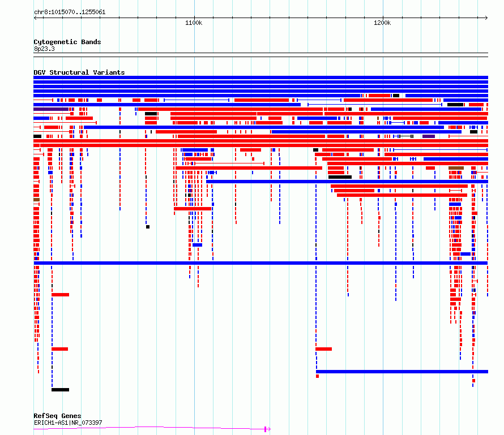Screen dimensions: 504x435
Task: Select the short red bar above the lowest blue bar
Action: (324, 349)
